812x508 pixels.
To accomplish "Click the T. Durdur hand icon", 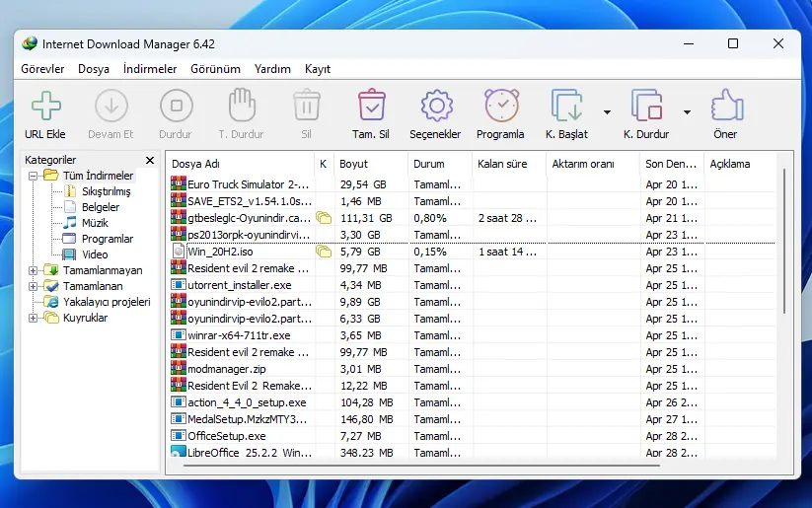I will pos(242,105).
